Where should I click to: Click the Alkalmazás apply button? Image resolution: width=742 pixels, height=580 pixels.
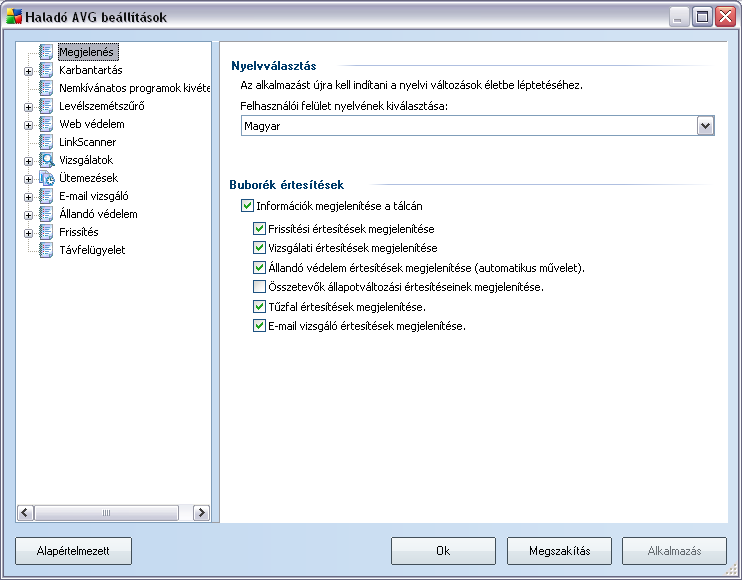pos(674,551)
